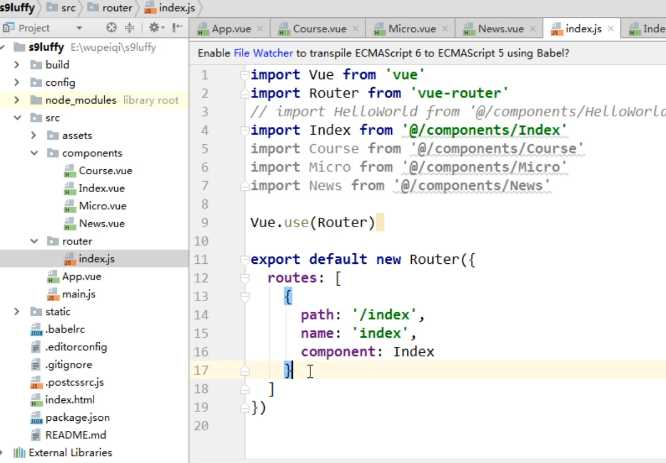Select Micro.vue file icon in tree

[x=70, y=206]
